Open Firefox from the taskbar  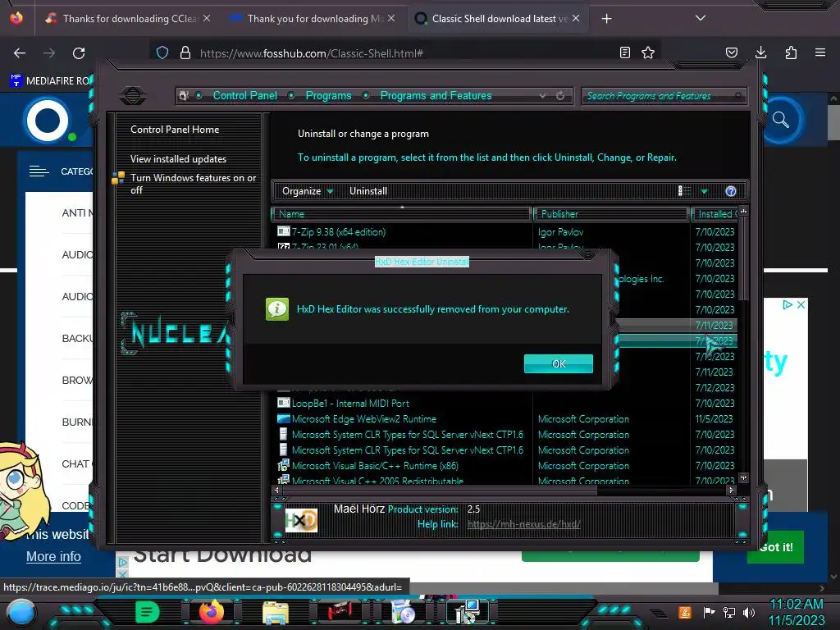[x=211, y=611]
